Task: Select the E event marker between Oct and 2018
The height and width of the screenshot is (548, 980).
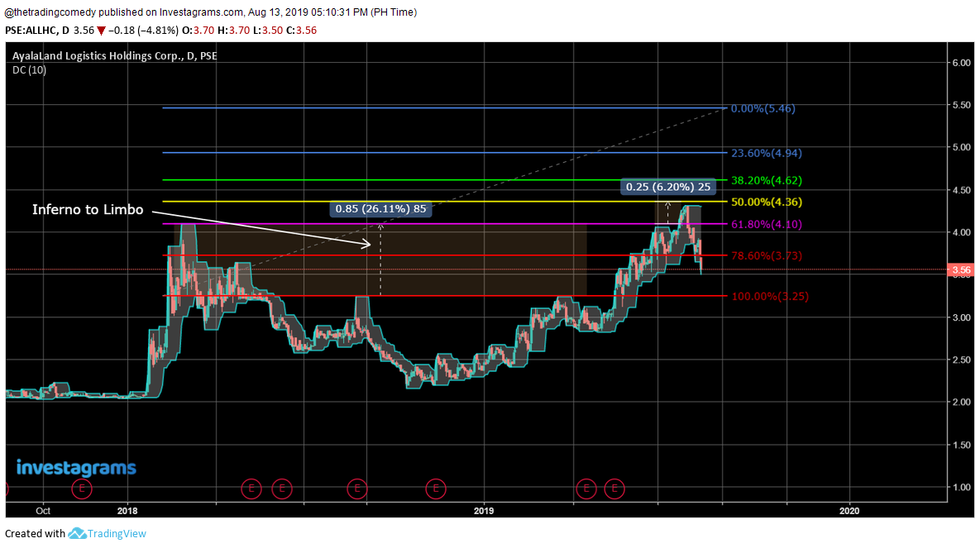Action: [x=82, y=488]
